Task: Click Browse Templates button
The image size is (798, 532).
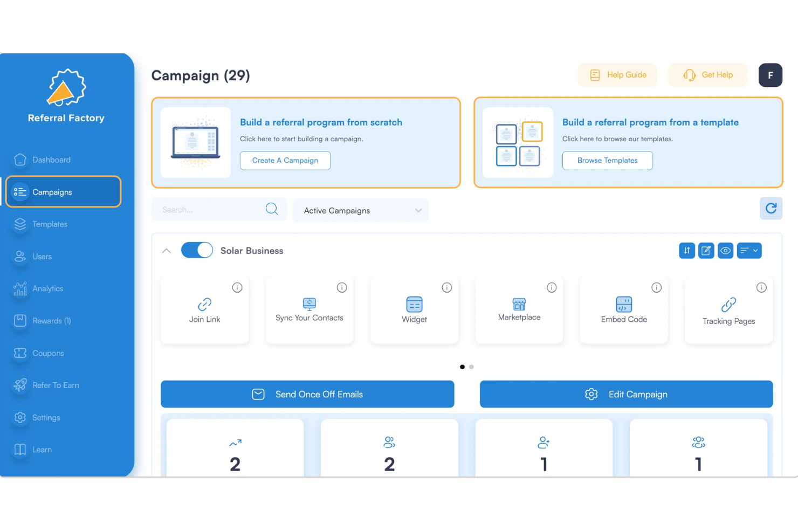Action: click(608, 161)
